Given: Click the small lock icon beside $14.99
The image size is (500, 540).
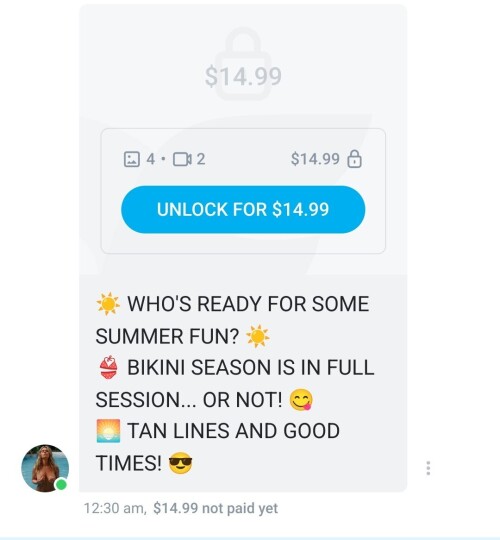Looking at the screenshot, I should pyautogui.click(x=354, y=159).
